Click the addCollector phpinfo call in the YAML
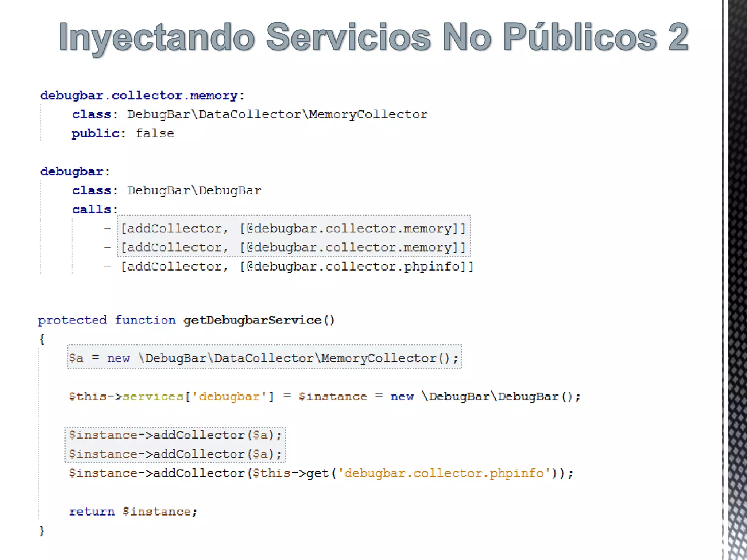Screen dimensions: 747x560 pyautogui.click(x=297, y=267)
